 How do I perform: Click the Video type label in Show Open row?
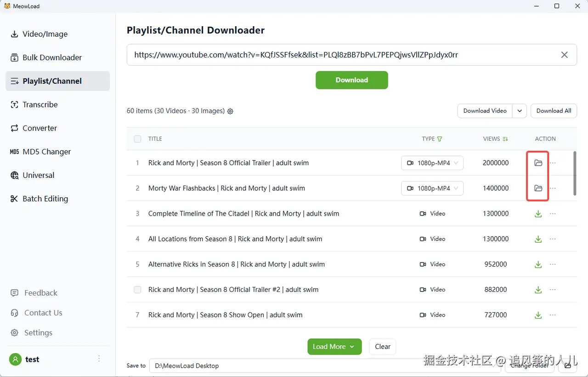pos(433,315)
